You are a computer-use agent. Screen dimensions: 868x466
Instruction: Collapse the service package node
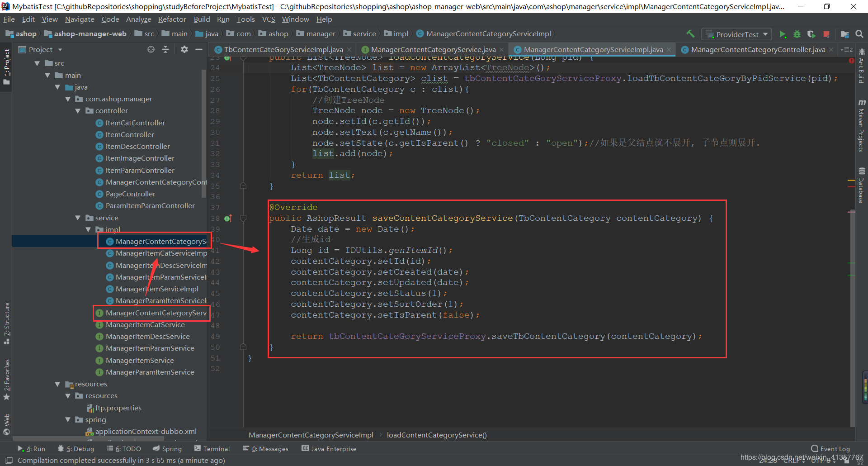pyautogui.click(x=78, y=218)
